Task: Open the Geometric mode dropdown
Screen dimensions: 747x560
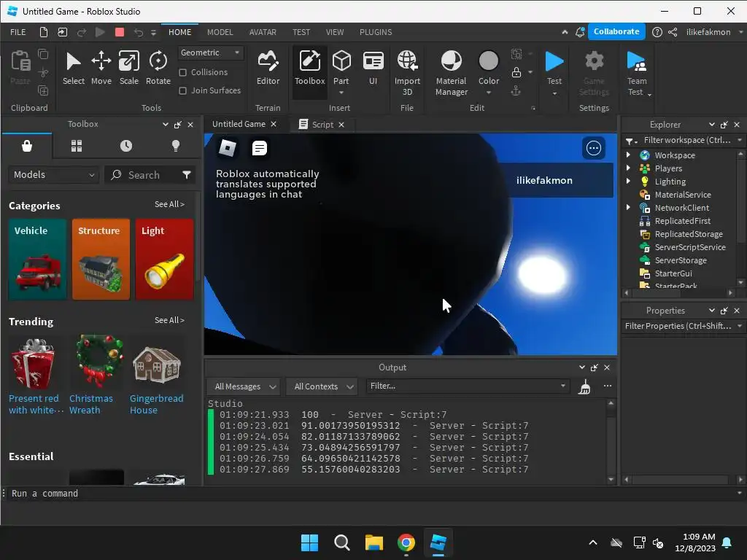Action: tap(210, 52)
